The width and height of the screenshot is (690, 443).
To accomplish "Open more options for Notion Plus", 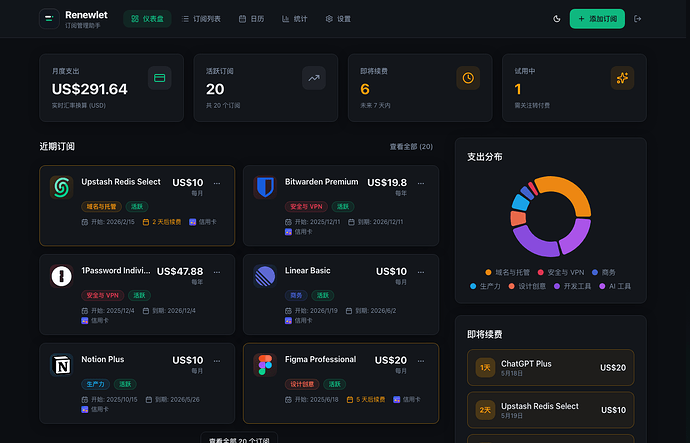I will pyautogui.click(x=217, y=361).
